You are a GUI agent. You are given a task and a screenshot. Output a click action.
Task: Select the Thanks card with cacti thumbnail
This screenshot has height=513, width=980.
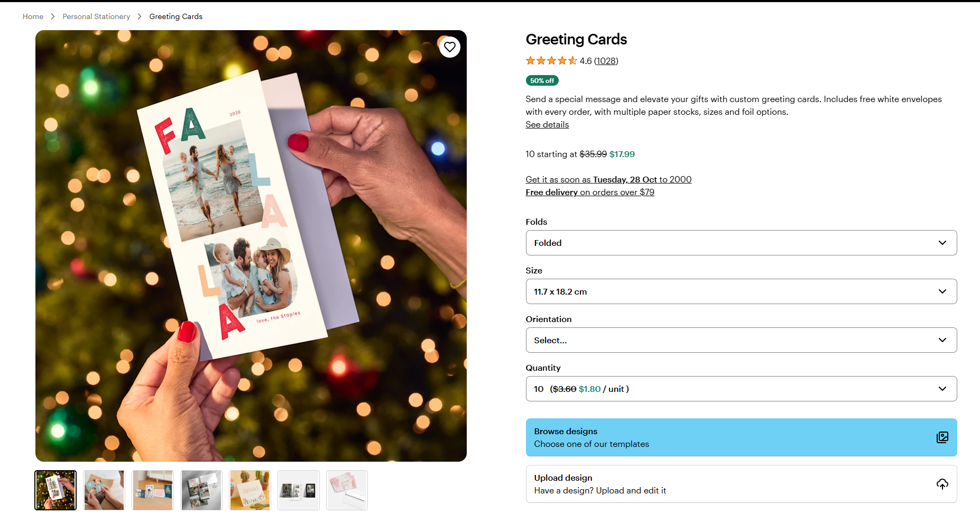tap(250, 490)
